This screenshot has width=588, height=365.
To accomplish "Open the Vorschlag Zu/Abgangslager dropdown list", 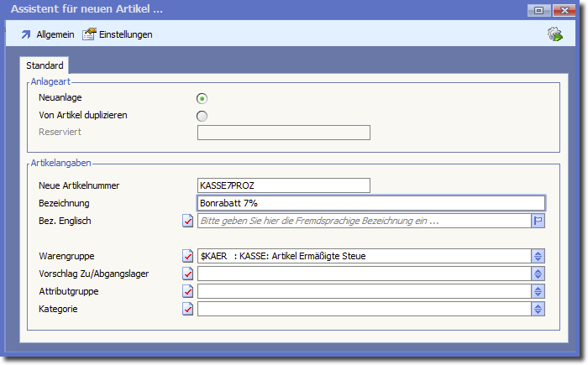I will point(538,274).
